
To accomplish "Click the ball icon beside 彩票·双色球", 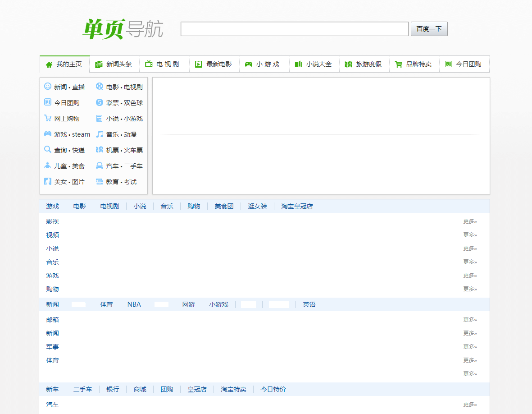I will [x=99, y=102].
